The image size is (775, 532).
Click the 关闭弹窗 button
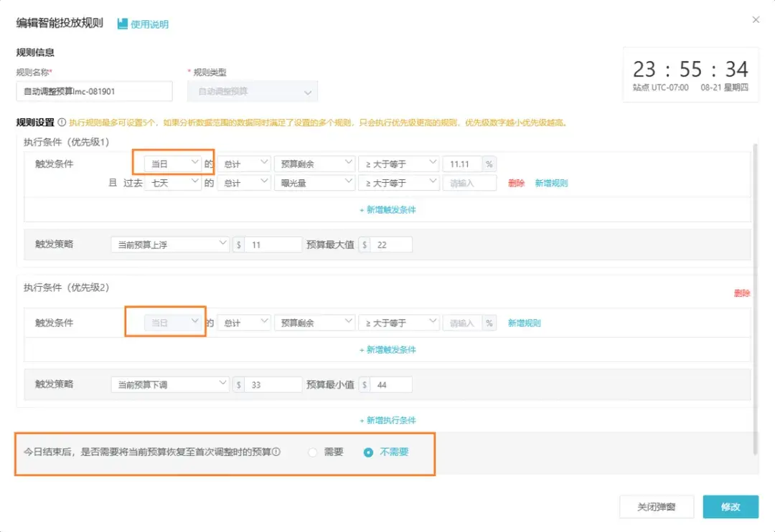point(656,507)
